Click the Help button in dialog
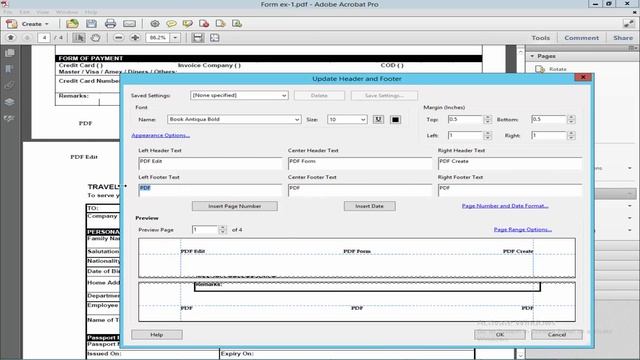The image size is (640, 360). (x=157, y=334)
